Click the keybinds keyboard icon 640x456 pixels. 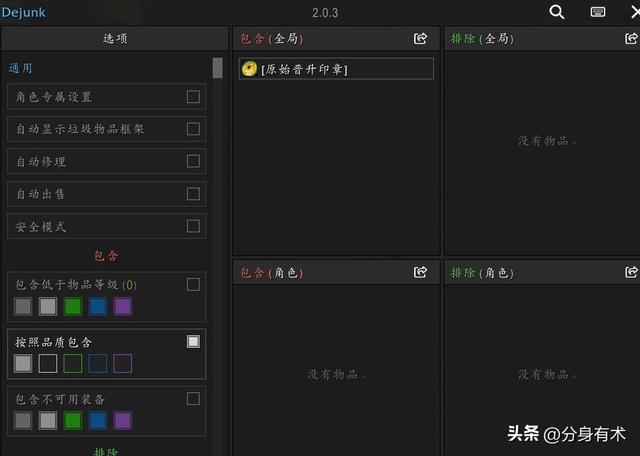(598, 12)
